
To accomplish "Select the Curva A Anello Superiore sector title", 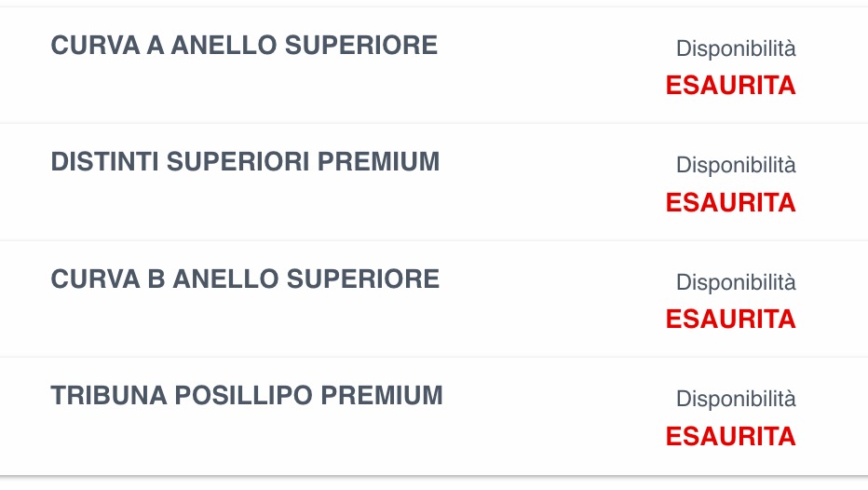I will [244, 45].
